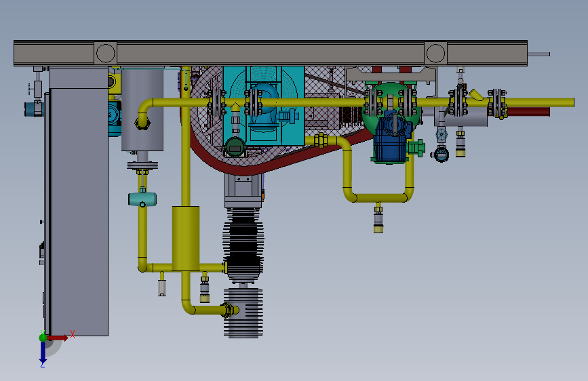Select the yellow angled Y-branch fitting

coord(476,94)
